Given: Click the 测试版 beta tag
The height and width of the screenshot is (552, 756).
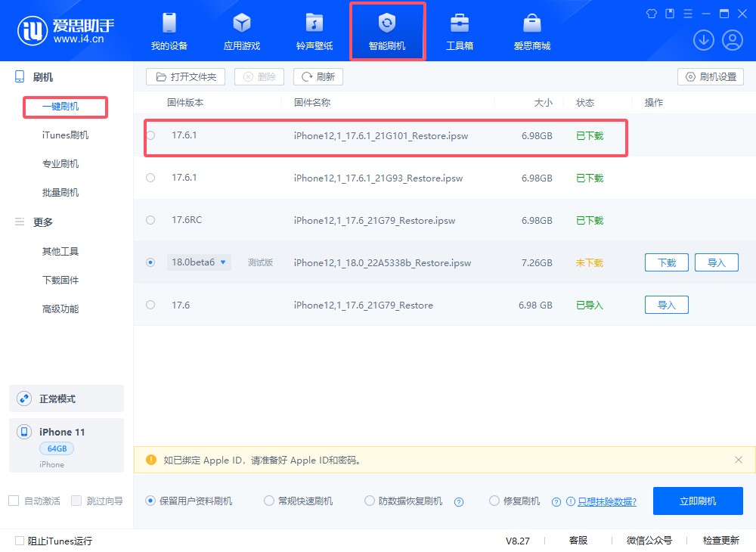Looking at the screenshot, I should click(x=260, y=262).
